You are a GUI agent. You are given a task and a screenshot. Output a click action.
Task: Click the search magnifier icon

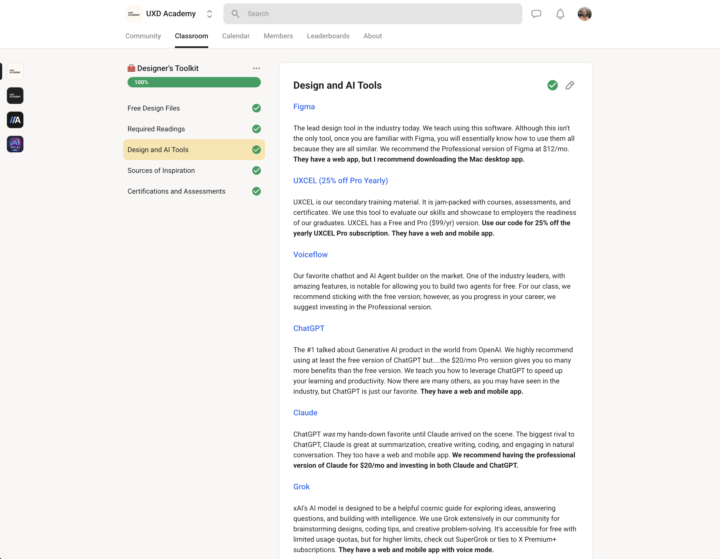click(235, 14)
